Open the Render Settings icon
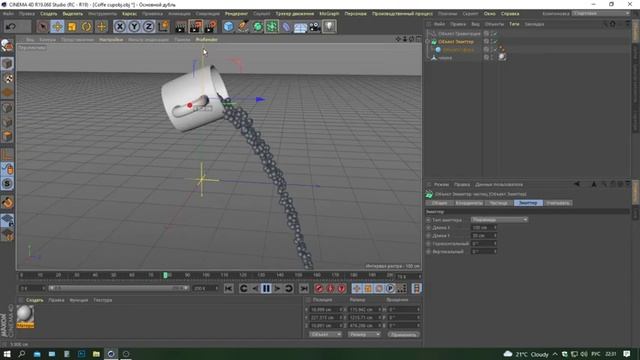Viewport: 640px width, 360px height. point(211,27)
